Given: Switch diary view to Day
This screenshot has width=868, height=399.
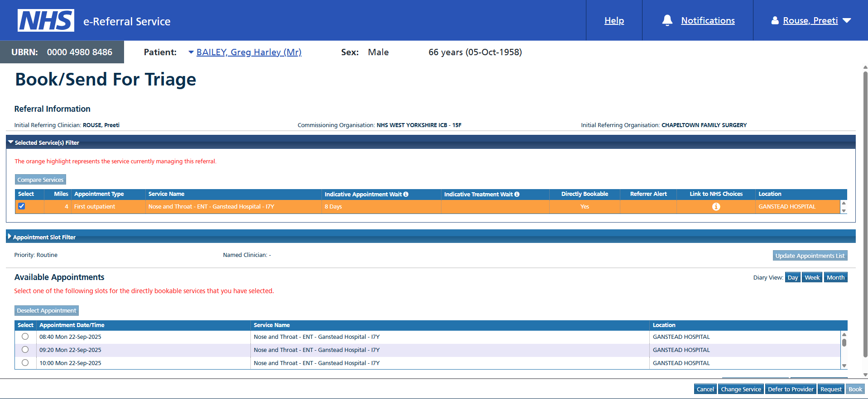Looking at the screenshot, I should pos(792,278).
